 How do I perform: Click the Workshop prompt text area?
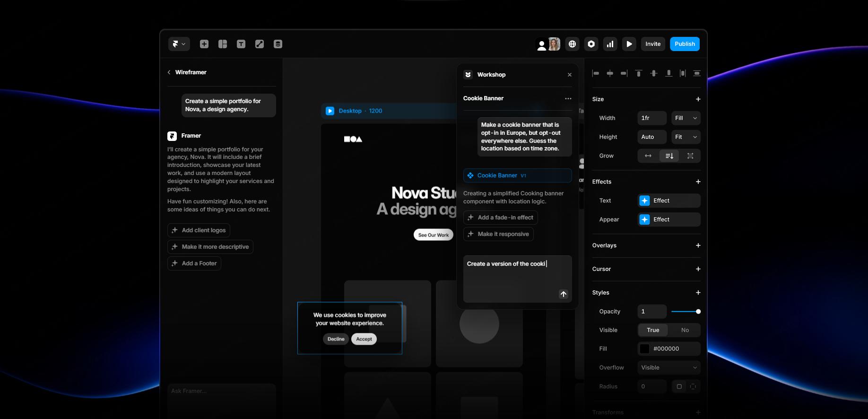pos(518,279)
